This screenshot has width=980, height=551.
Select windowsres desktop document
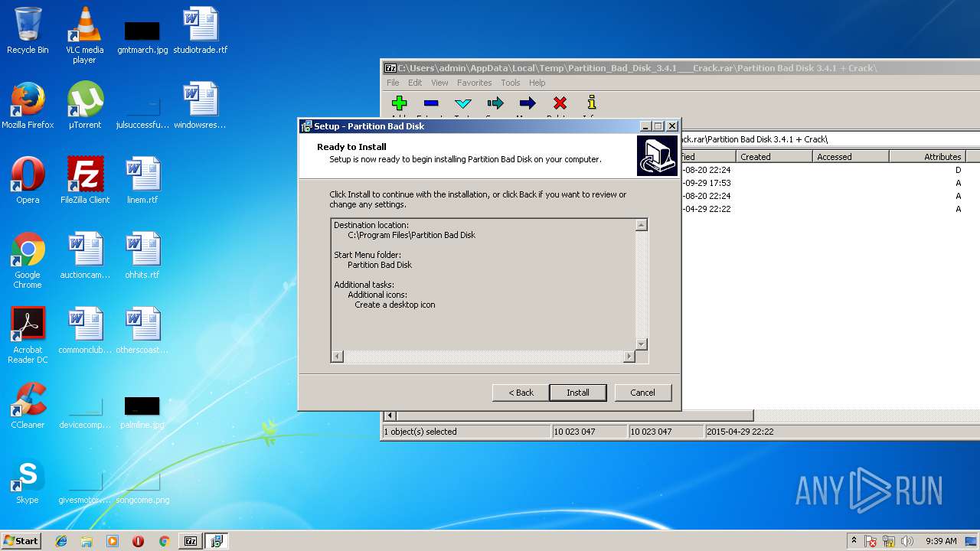click(201, 106)
